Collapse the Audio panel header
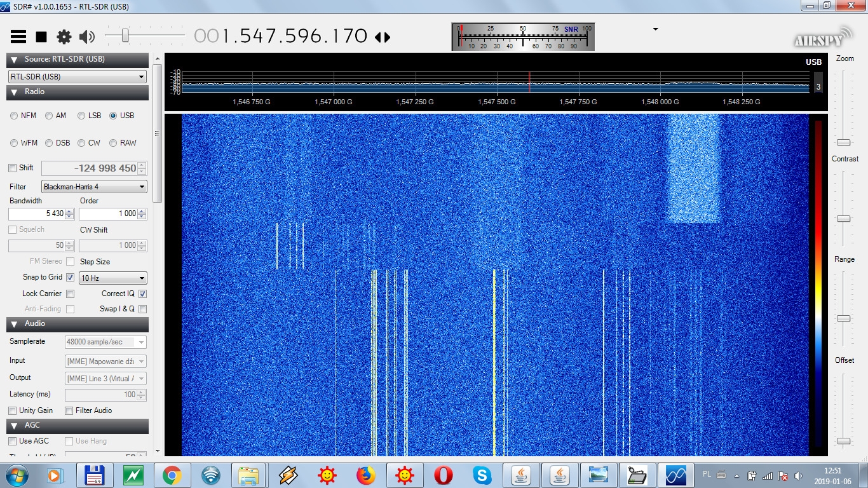 pyautogui.click(x=78, y=324)
